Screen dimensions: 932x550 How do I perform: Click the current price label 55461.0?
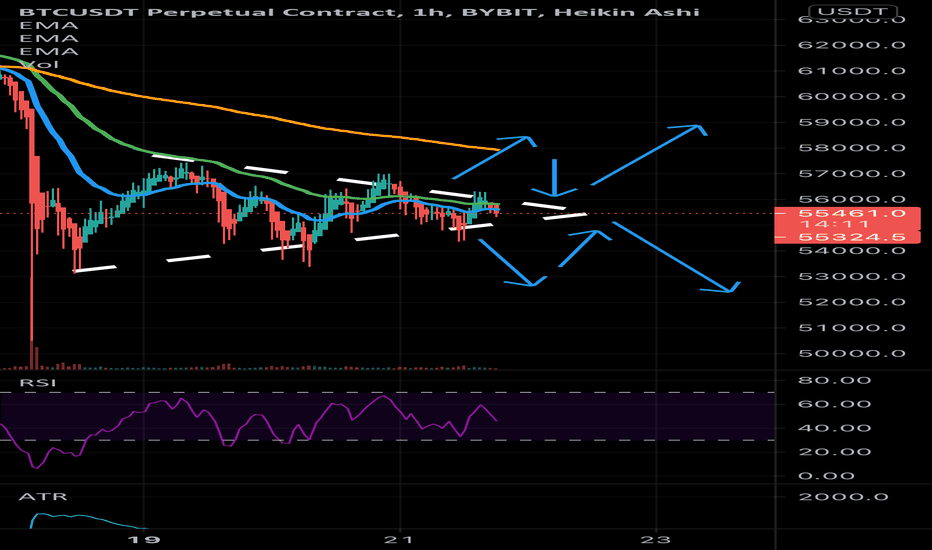point(852,213)
